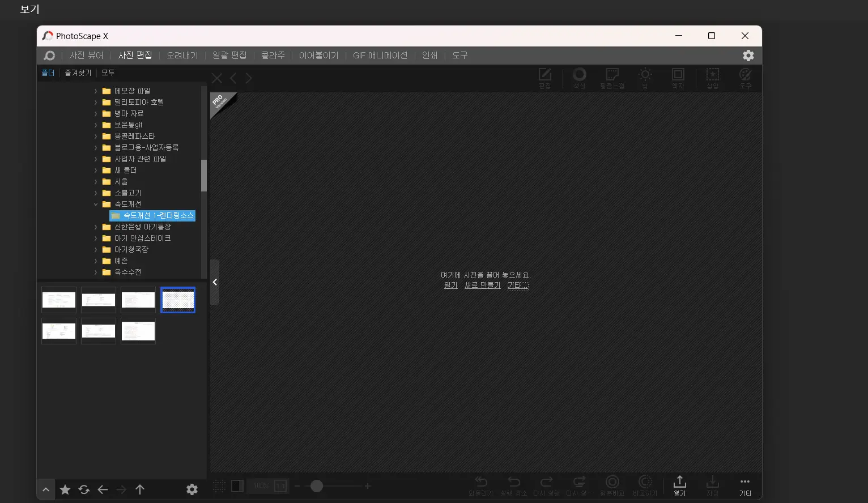
Task: Expand the 아기청국장 folder
Action: pos(96,249)
